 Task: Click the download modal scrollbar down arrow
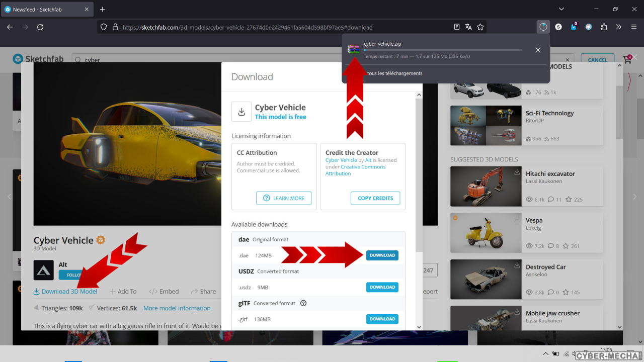419,327
